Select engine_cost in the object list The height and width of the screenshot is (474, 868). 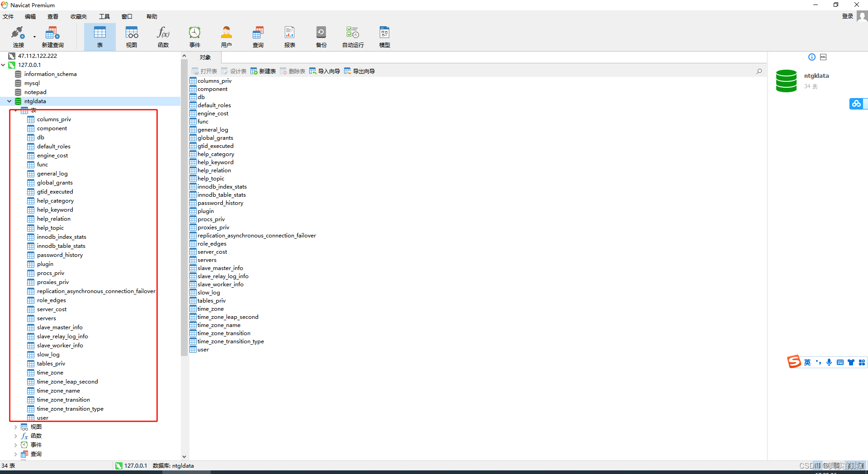coord(213,114)
